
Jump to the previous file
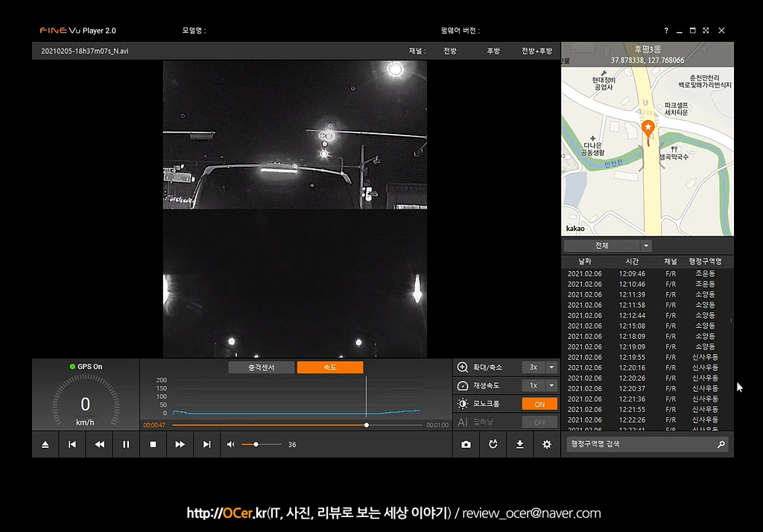72,444
